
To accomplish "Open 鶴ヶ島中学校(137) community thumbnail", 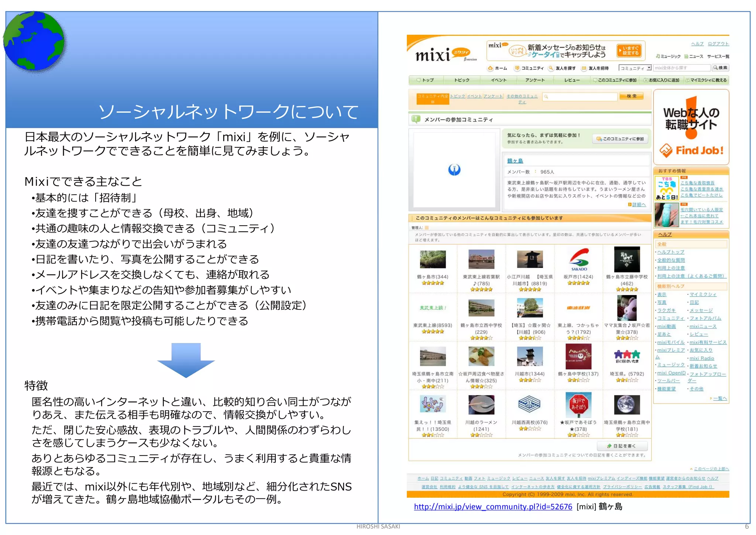I will coord(578,356).
